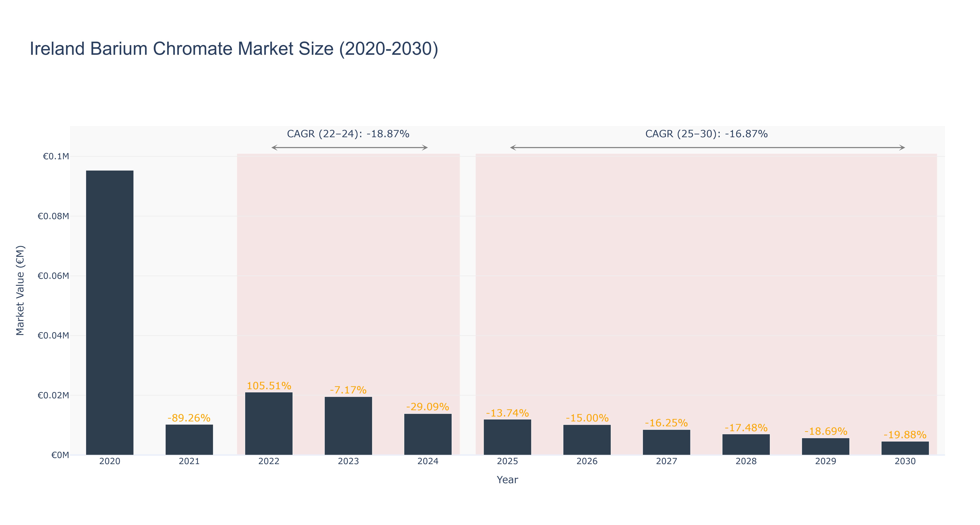Image resolution: width=980 pixels, height=525 pixels.
Task: Click the 2022 market value bar
Action: [x=269, y=424]
